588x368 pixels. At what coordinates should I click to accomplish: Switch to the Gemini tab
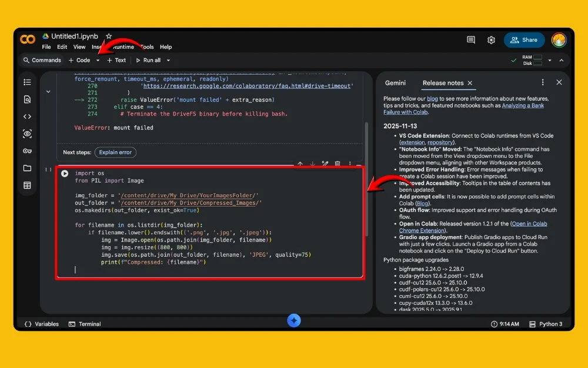point(395,82)
